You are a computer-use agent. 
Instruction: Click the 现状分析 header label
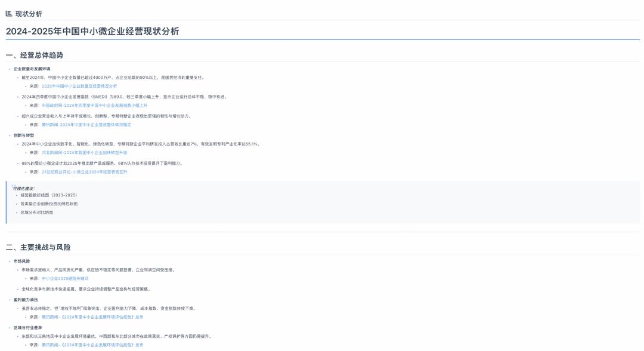click(x=29, y=14)
